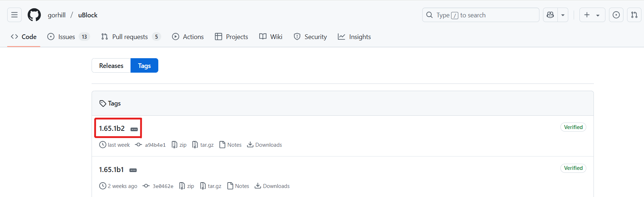The image size is (644, 197).
Task: Show Verified signature details for 1.65.1b2
Action: pos(573,127)
